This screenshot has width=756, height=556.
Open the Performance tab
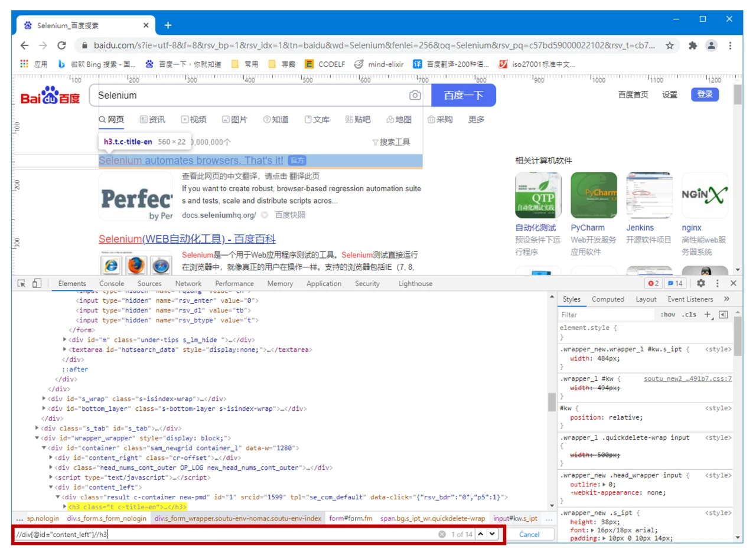[x=234, y=283]
